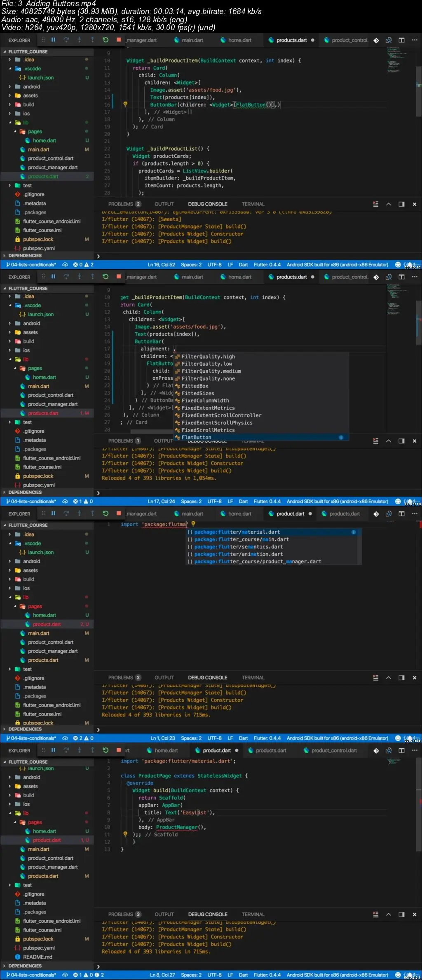
Task: Click the lightbulb at line 11 in the bottom frame
Action: pyautogui.click(x=125, y=835)
